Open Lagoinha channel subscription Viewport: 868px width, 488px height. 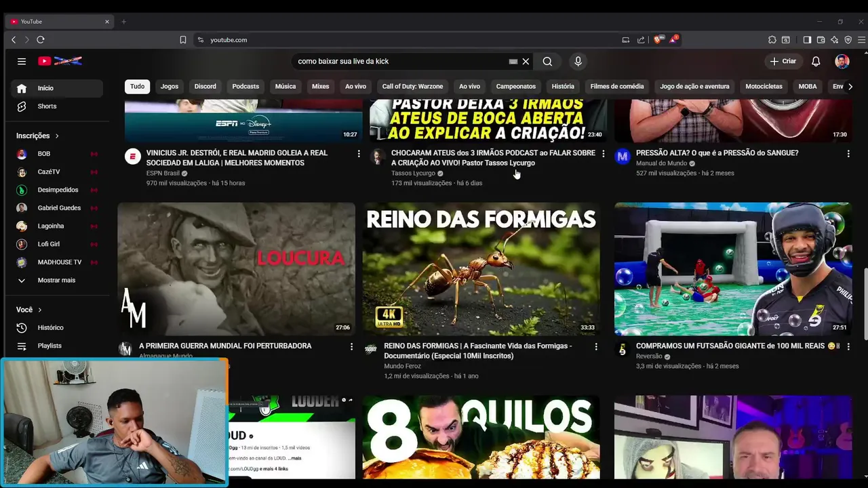[x=57, y=226]
